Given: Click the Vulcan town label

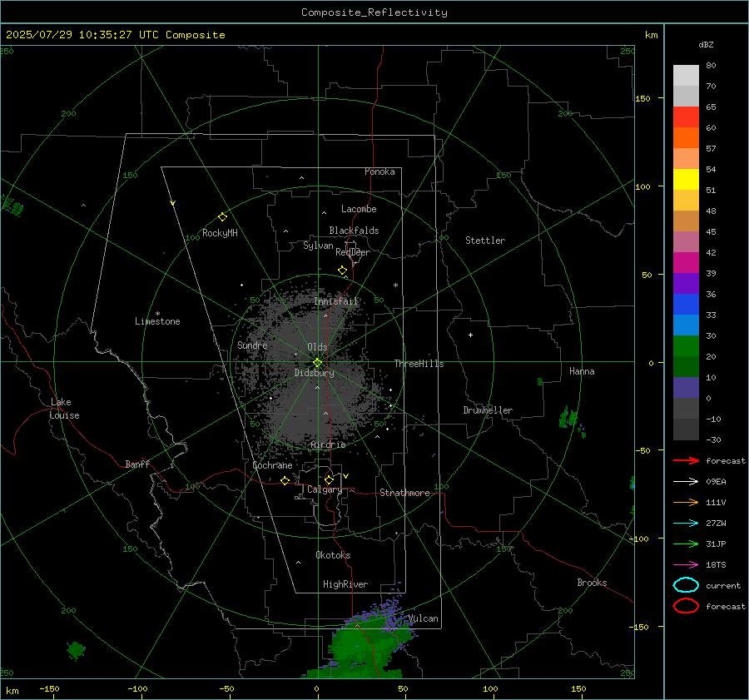Looking at the screenshot, I should (424, 618).
